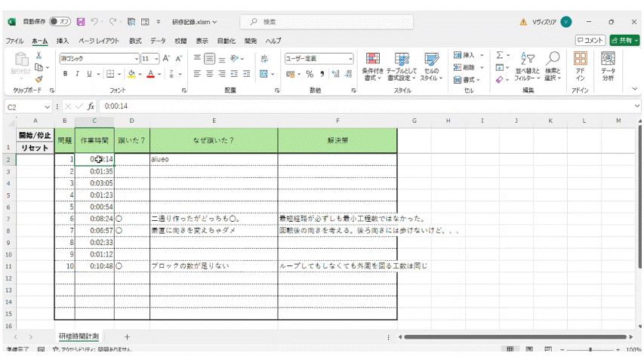Collapse the ribbon

tap(634, 89)
